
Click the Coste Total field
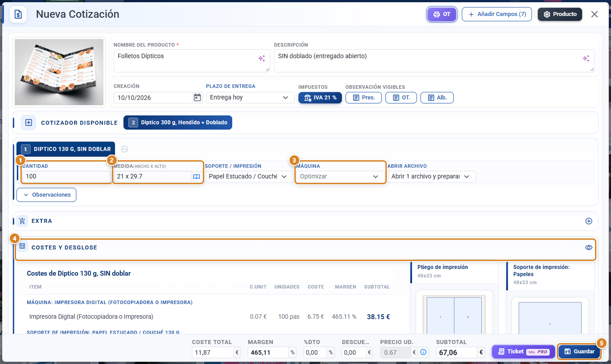[213, 352]
